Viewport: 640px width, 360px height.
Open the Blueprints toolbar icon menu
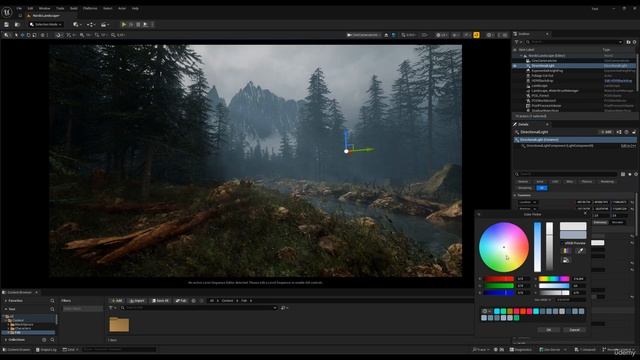tap(91, 24)
